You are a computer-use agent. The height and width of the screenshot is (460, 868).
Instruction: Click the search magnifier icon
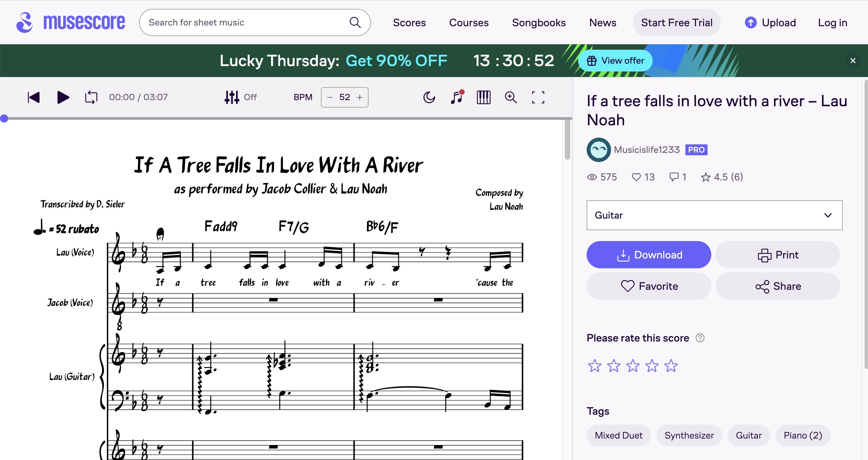point(355,22)
